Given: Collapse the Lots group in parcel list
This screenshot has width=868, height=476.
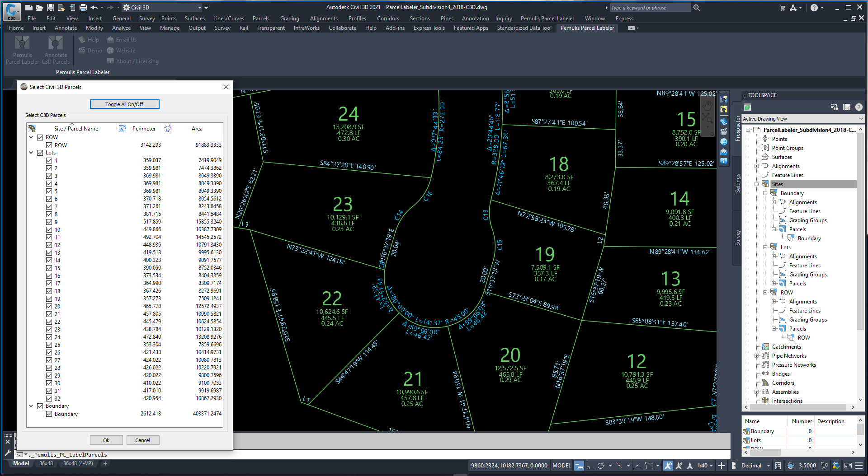Looking at the screenshot, I should (31, 153).
